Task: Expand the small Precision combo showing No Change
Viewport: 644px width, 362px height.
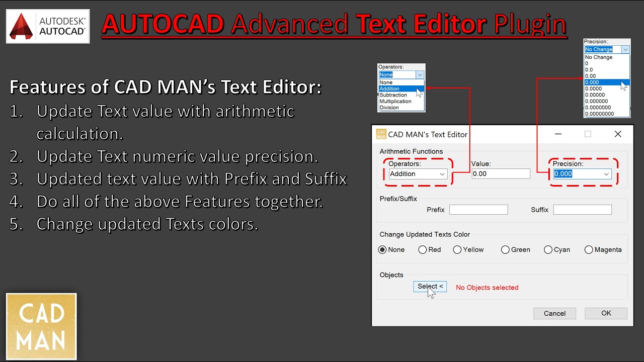Action: [x=607, y=49]
